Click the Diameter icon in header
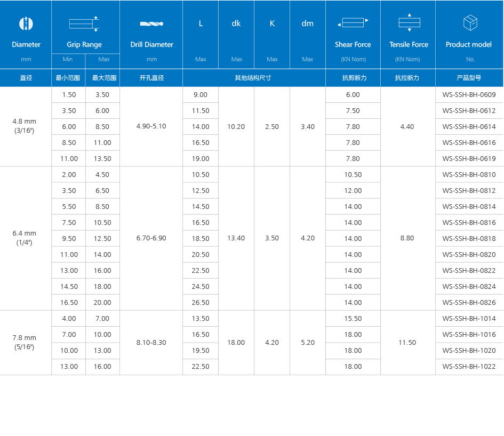The height and width of the screenshot is (436, 504). (26, 23)
